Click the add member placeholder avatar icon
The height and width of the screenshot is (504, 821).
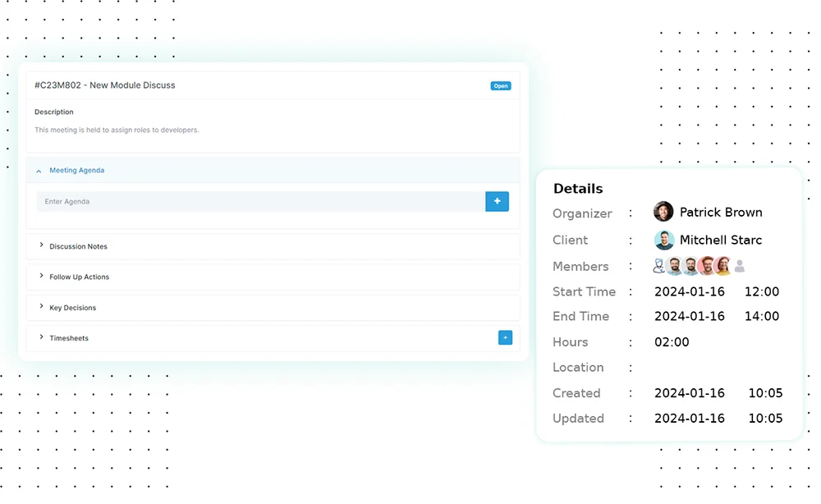pyautogui.click(x=739, y=265)
